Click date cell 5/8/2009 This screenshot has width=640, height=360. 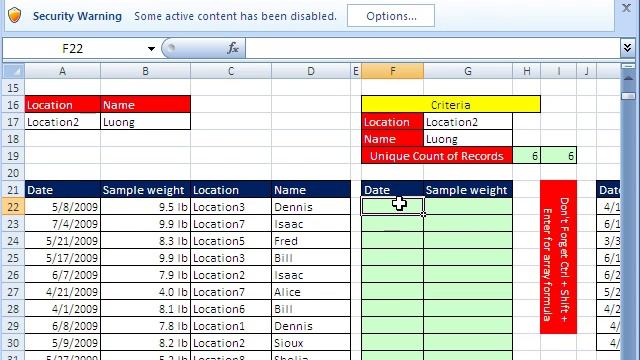(62, 207)
